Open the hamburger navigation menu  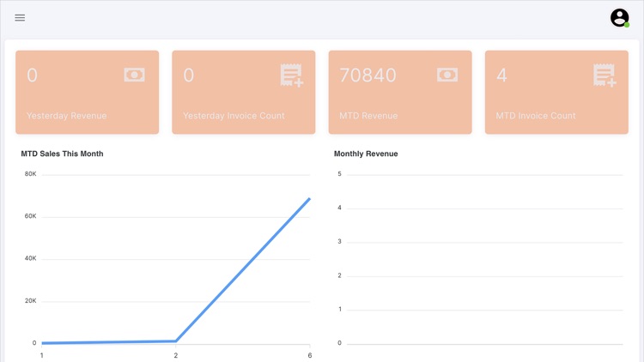(x=20, y=18)
